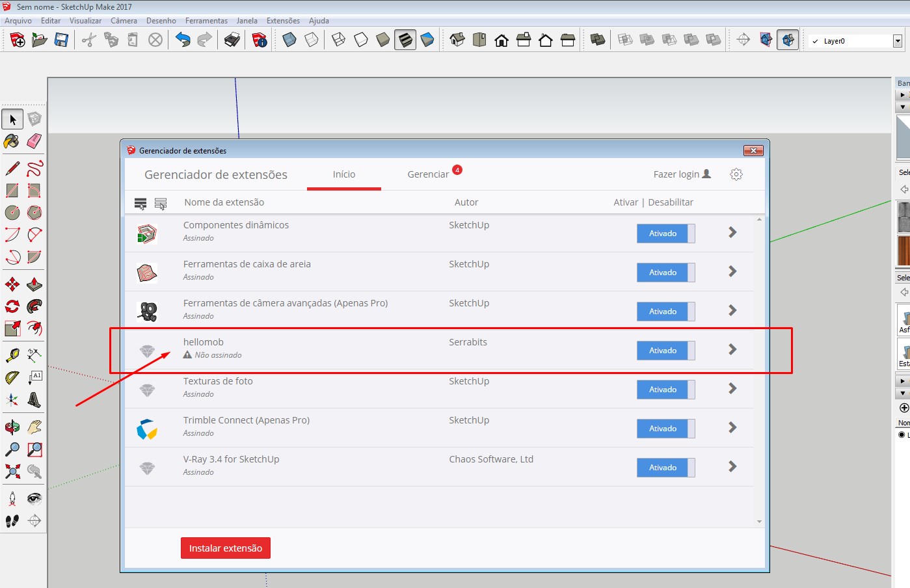Select the Orbit tool
Screen dimensions: 910x588
[12, 427]
